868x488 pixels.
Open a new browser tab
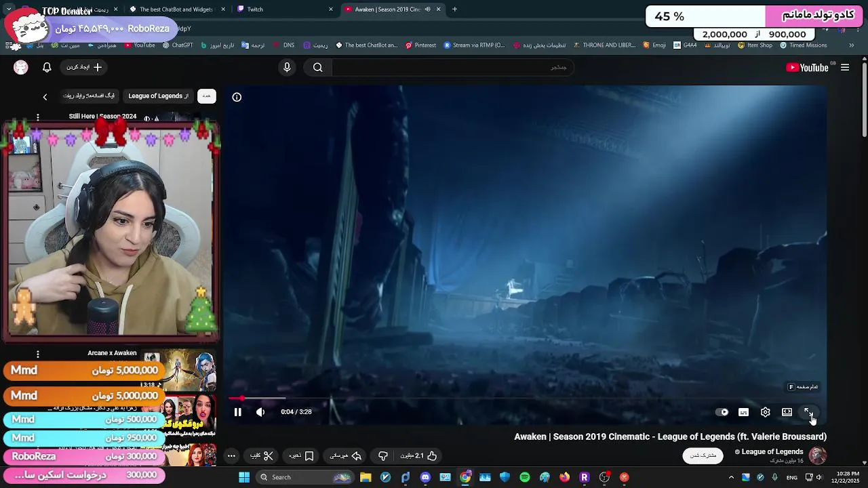pyautogui.click(x=455, y=9)
